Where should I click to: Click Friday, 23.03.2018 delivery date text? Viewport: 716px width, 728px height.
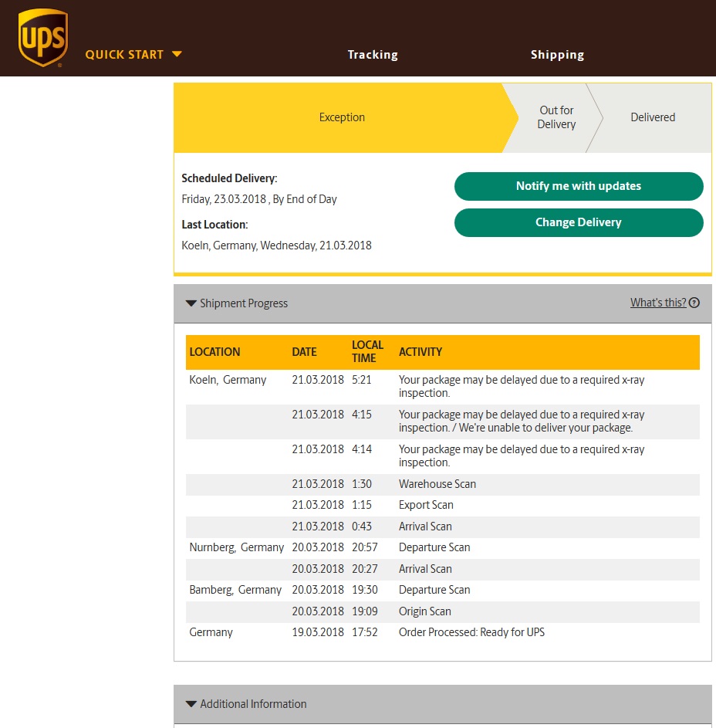tap(259, 199)
